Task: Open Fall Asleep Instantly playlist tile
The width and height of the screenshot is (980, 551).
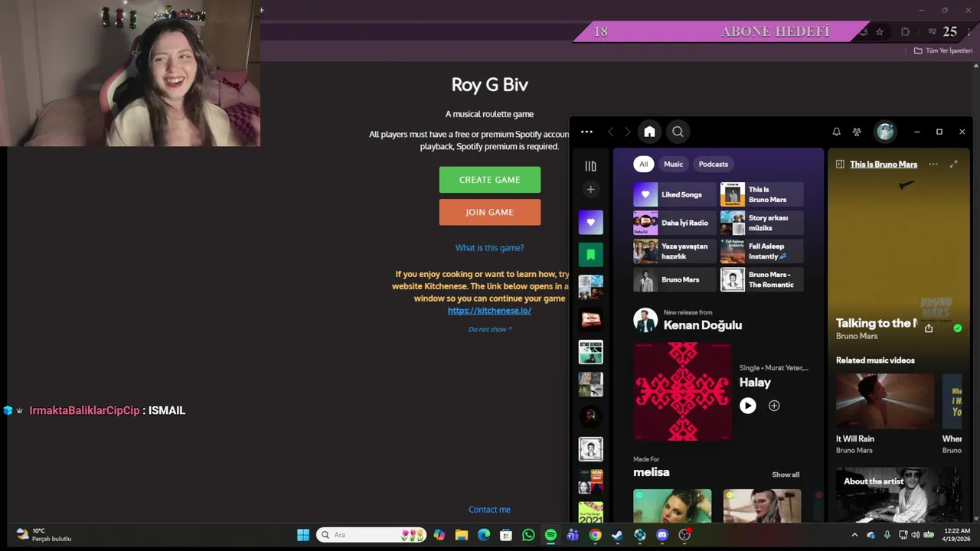Action: tap(762, 251)
